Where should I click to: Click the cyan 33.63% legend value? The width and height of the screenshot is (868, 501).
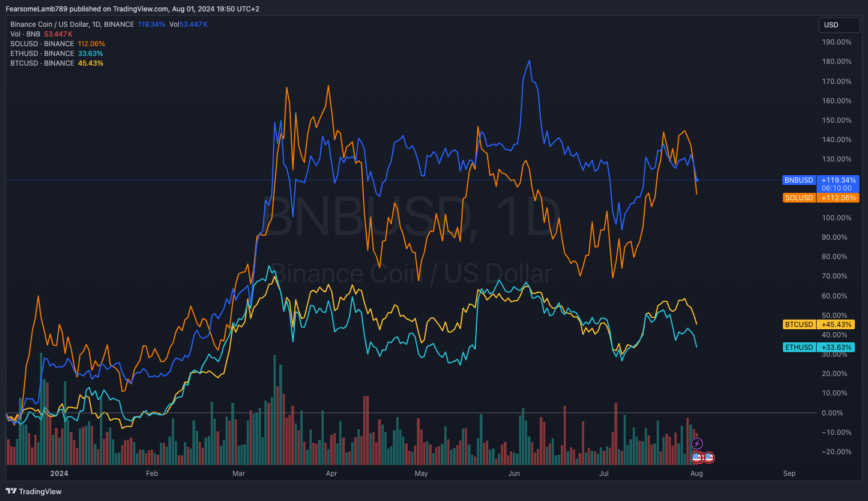tap(91, 54)
